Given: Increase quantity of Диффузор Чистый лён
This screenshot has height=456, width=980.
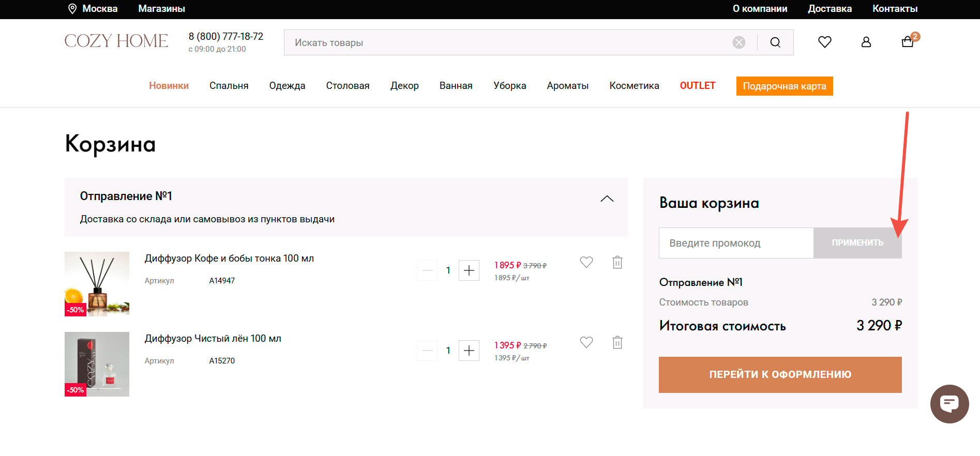Looking at the screenshot, I should pyautogui.click(x=469, y=351).
